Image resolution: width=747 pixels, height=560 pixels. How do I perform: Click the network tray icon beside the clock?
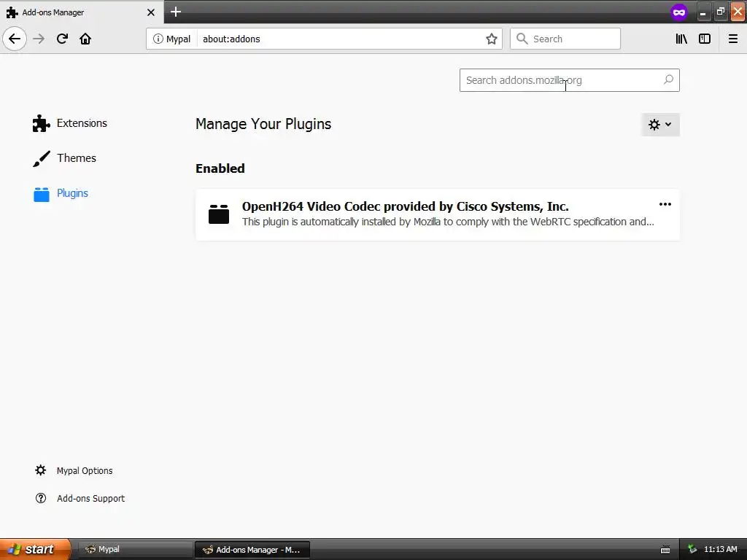692,549
